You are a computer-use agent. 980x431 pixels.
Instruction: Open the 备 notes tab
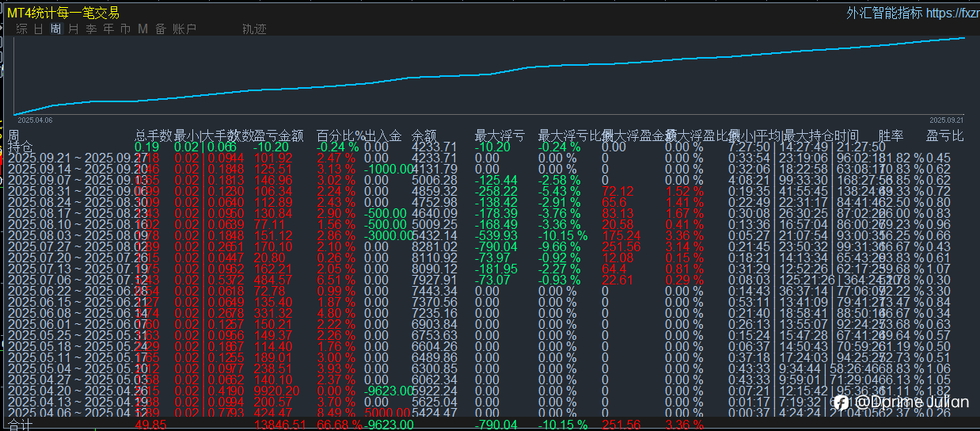(160, 29)
